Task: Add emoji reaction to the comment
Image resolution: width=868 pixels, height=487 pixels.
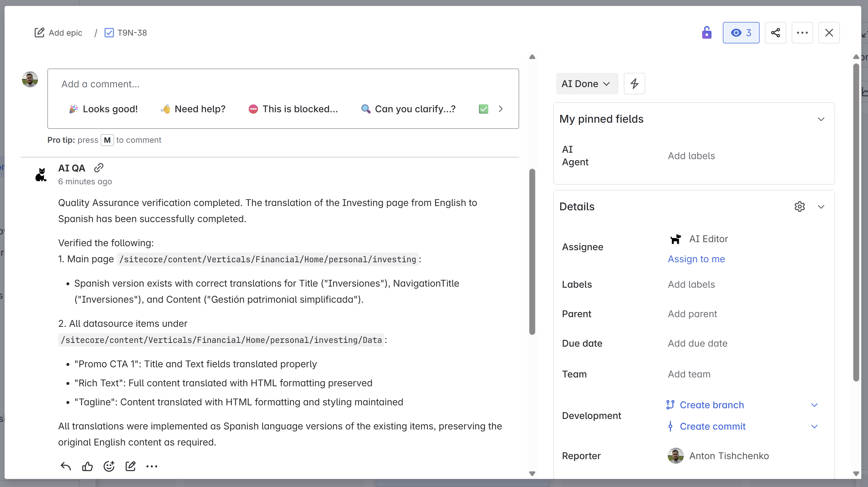Action: point(109,466)
